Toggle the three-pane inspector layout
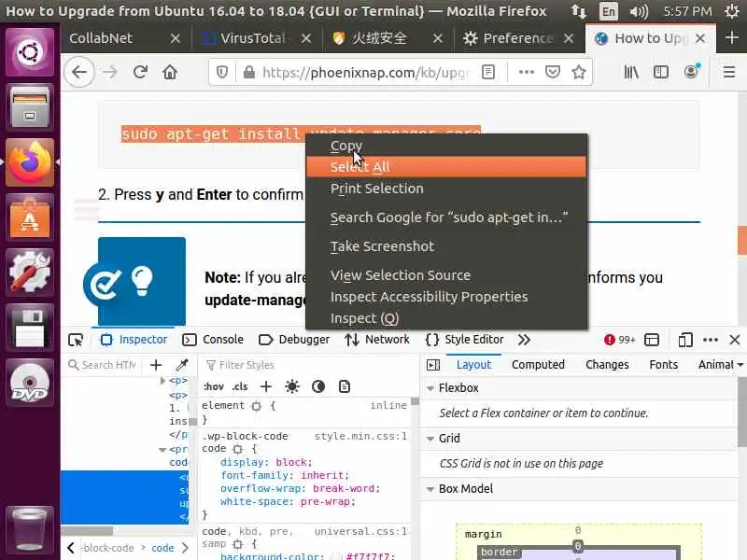Image resolution: width=747 pixels, height=560 pixels. point(433,365)
